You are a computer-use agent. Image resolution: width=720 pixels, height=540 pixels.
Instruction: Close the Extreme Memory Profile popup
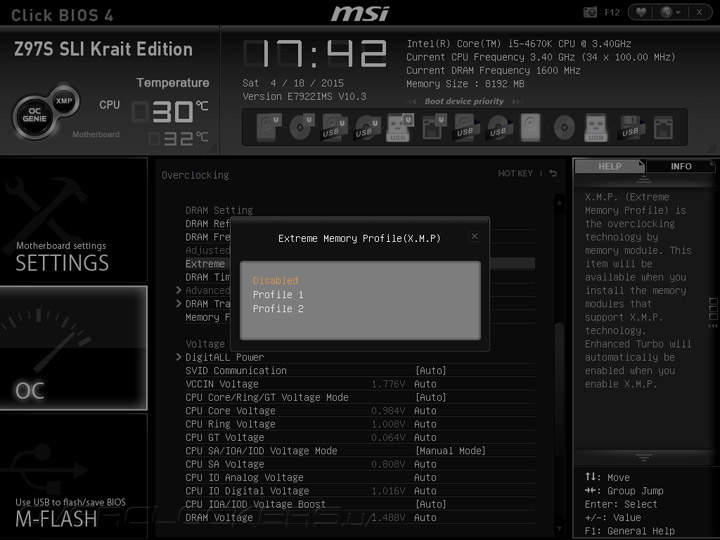coord(474,236)
